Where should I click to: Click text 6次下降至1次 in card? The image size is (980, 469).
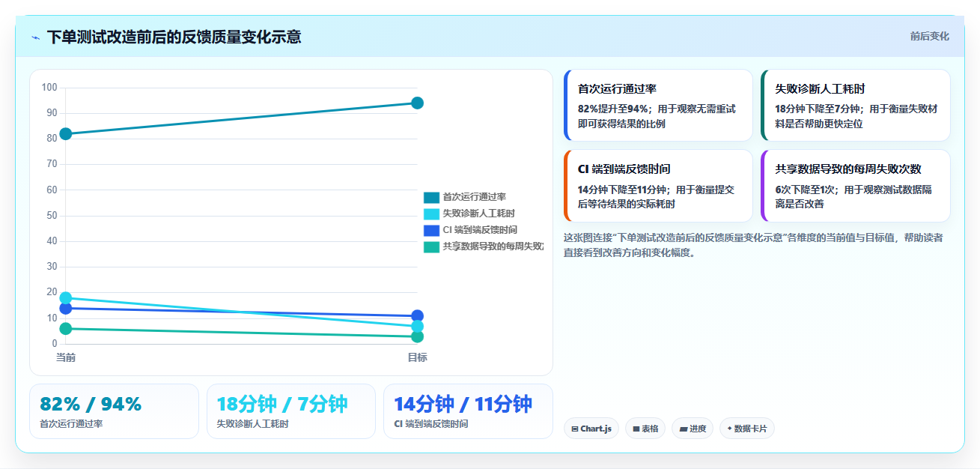pos(806,190)
